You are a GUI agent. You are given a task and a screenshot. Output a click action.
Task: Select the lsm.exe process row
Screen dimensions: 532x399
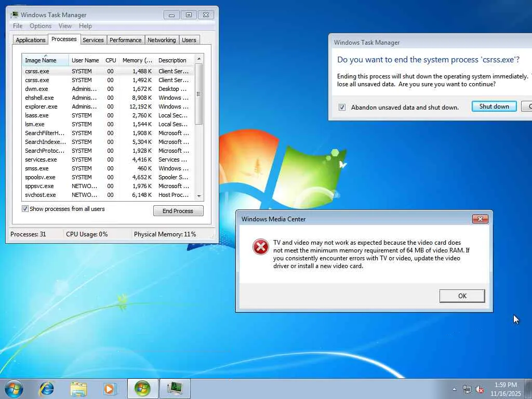(108, 124)
